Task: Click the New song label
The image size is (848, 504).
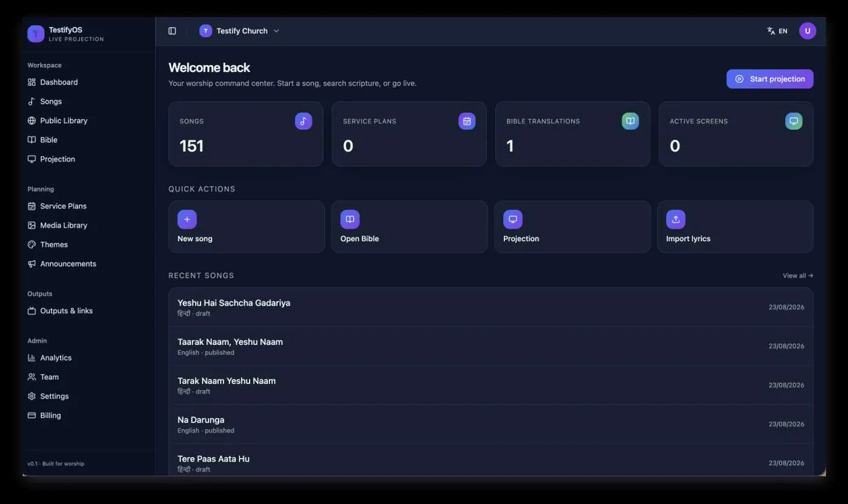Action: coord(195,239)
